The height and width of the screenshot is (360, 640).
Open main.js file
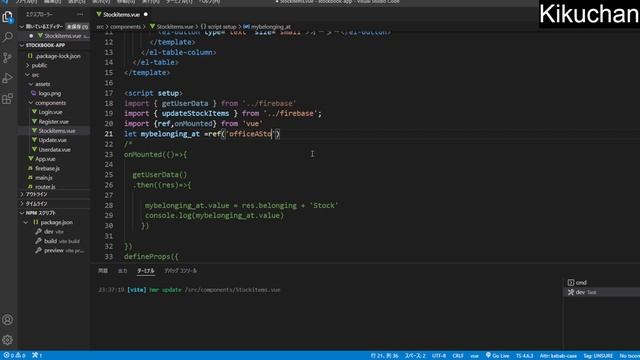coord(44,178)
